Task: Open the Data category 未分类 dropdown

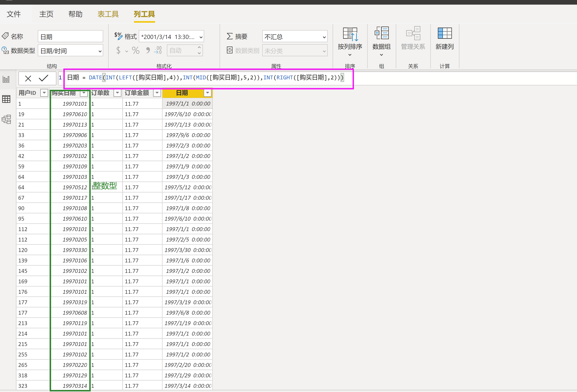Action: (x=295, y=51)
